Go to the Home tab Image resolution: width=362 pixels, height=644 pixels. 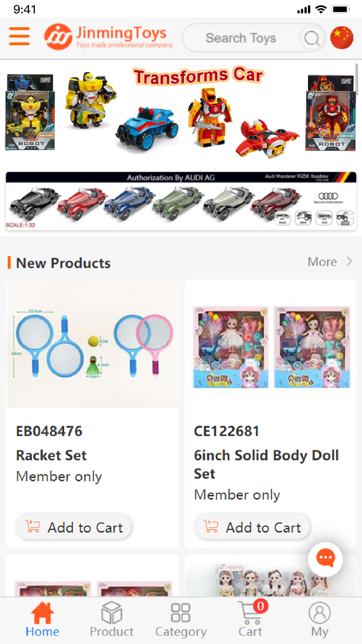[42, 620]
